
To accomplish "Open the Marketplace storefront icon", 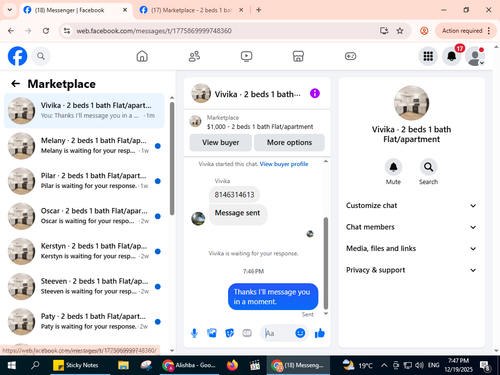I will (298, 56).
